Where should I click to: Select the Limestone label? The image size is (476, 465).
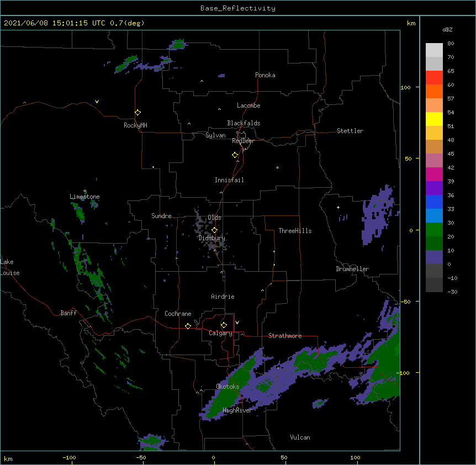coord(84,197)
